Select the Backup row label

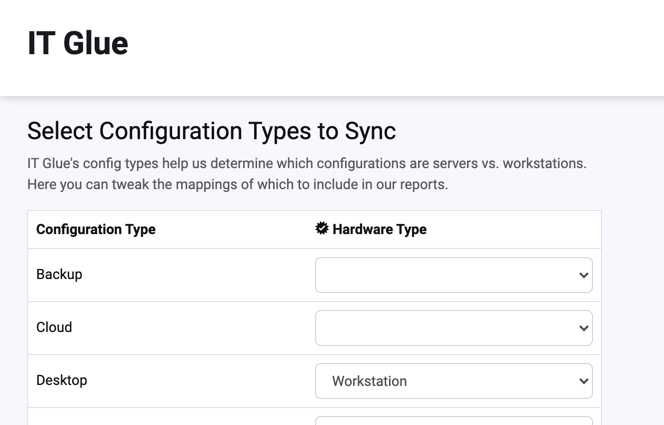point(59,274)
